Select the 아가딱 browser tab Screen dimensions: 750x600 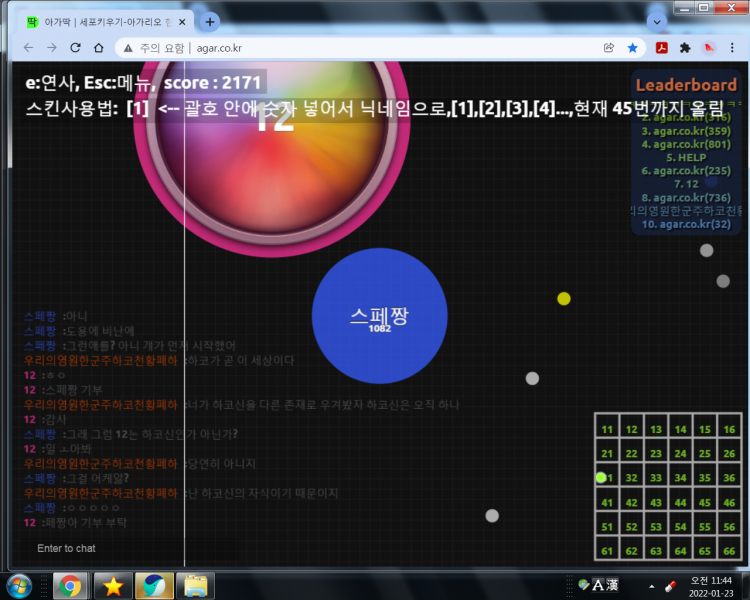(106, 22)
